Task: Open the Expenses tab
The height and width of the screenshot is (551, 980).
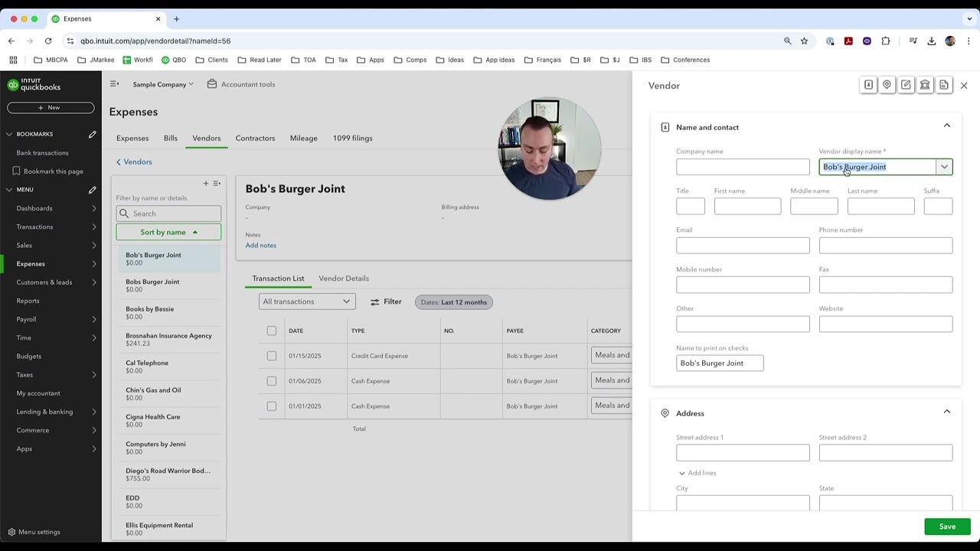Action: 132,138
